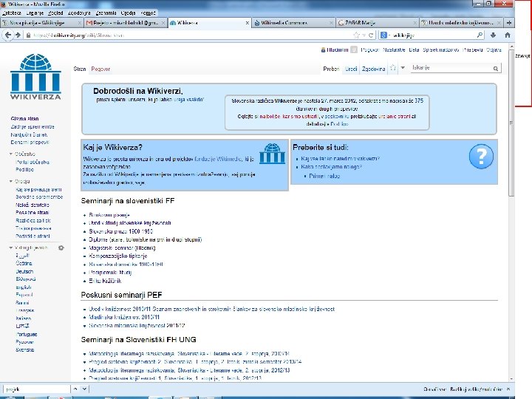Open the Hladnikm user page link
532x399 pixels.
[338, 50]
